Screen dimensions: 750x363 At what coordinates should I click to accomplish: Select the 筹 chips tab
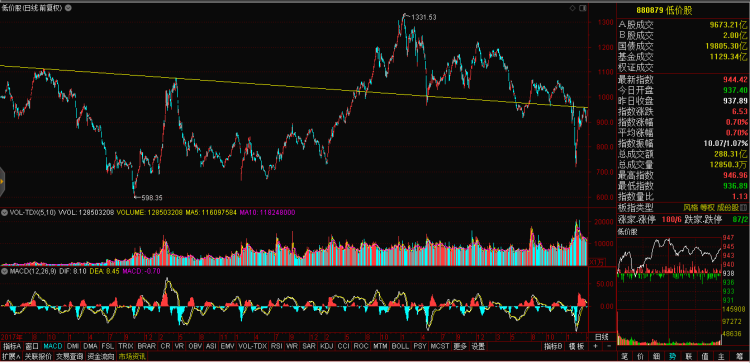click(738, 356)
